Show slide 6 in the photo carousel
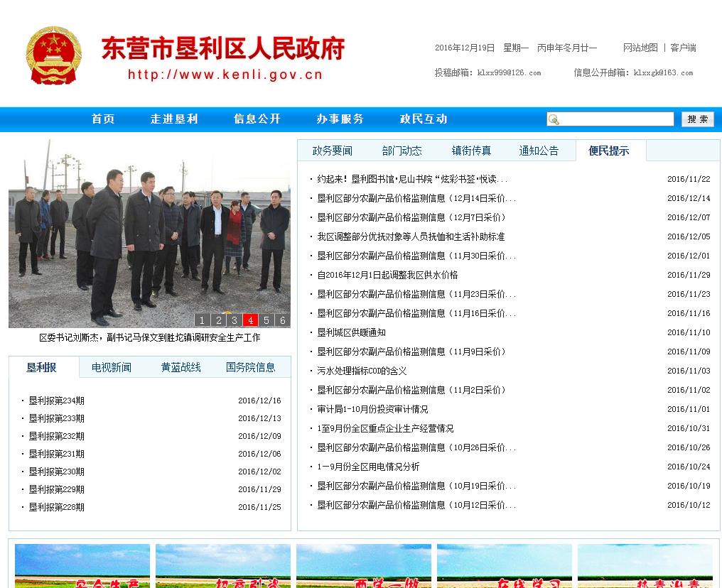This screenshot has width=722, height=588. (x=283, y=320)
